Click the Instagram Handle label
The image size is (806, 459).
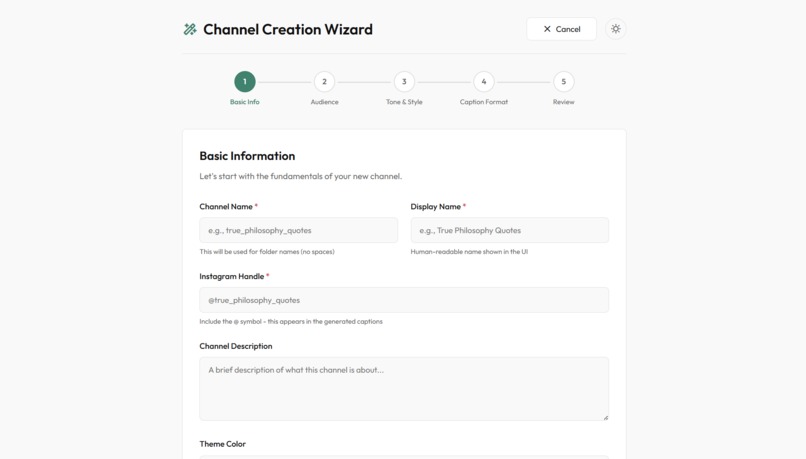(232, 277)
